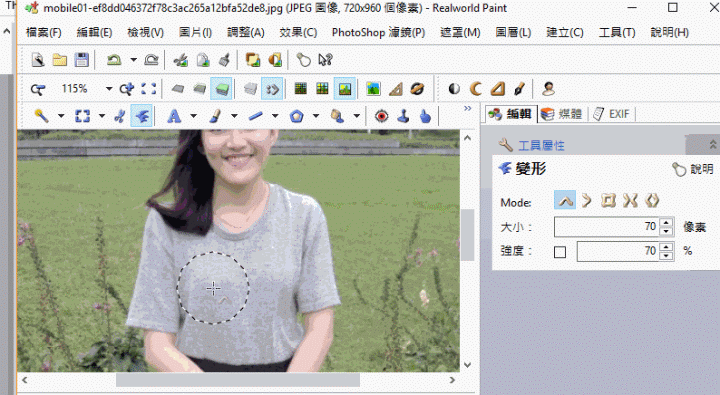
Task: Save the image with the floppy disk icon
Action: coord(82,60)
